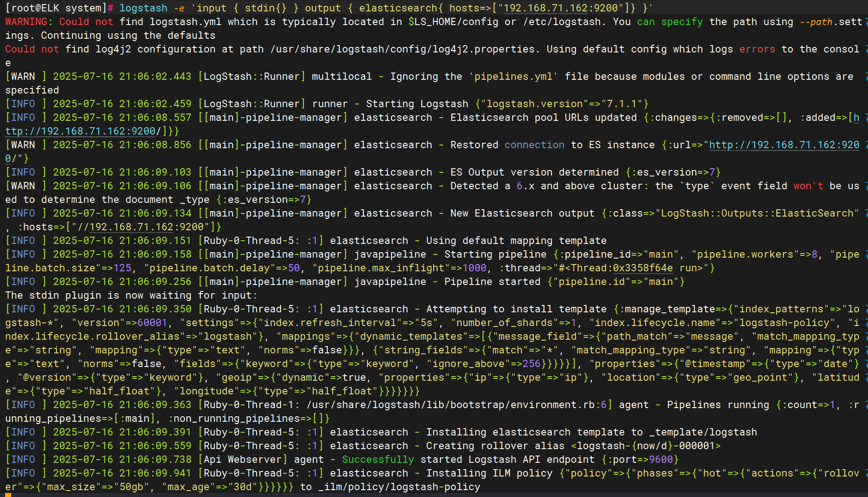Click the word 'multilocal'
This screenshot has width=868, height=497.
click(x=342, y=77)
